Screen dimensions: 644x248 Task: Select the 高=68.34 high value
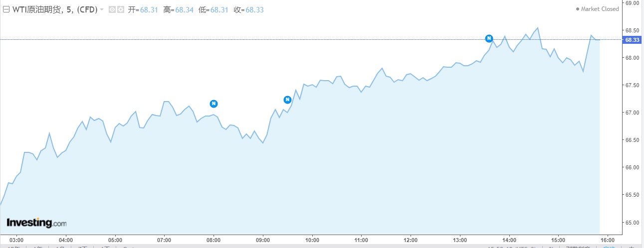click(x=178, y=9)
